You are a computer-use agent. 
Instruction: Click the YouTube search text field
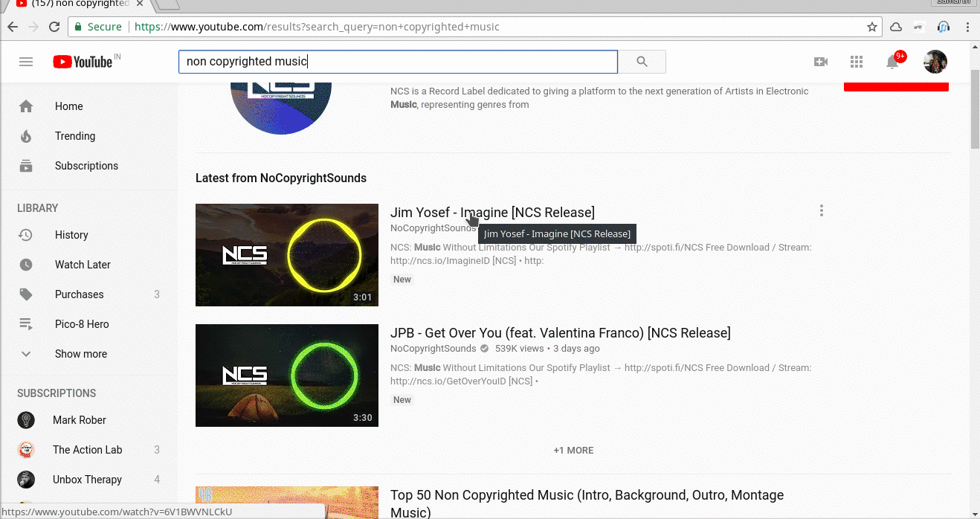click(398, 62)
